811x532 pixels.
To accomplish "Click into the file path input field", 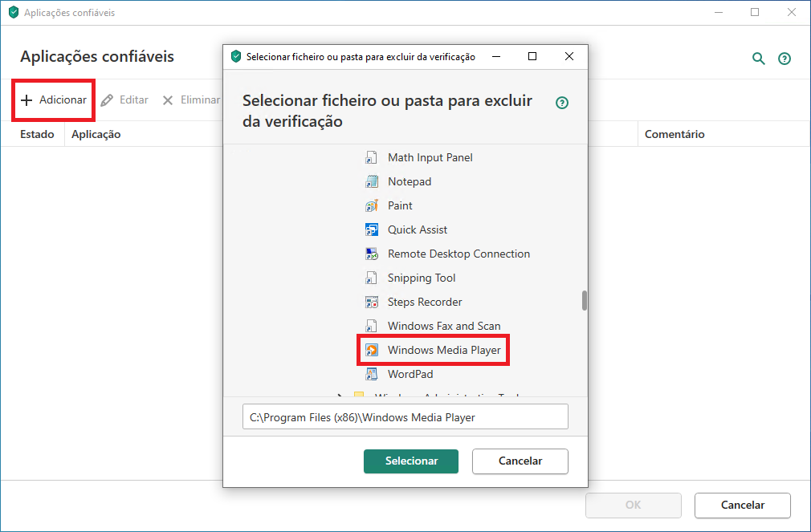I will point(405,416).
